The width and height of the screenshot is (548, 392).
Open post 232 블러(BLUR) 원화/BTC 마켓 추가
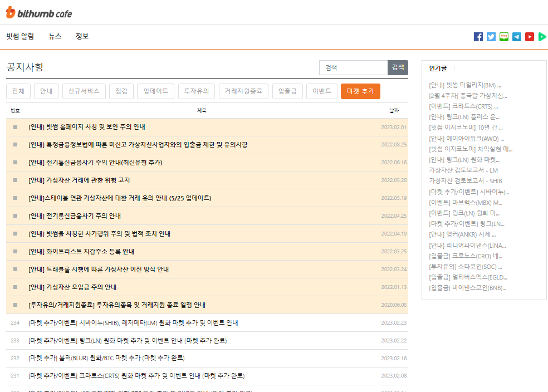click(x=106, y=358)
